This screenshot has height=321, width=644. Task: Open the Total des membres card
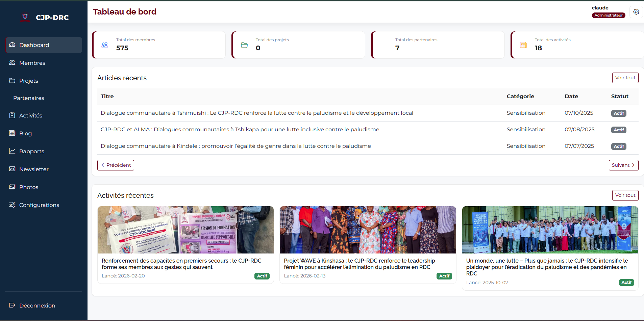pyautogui.click(x=159, y=45)
